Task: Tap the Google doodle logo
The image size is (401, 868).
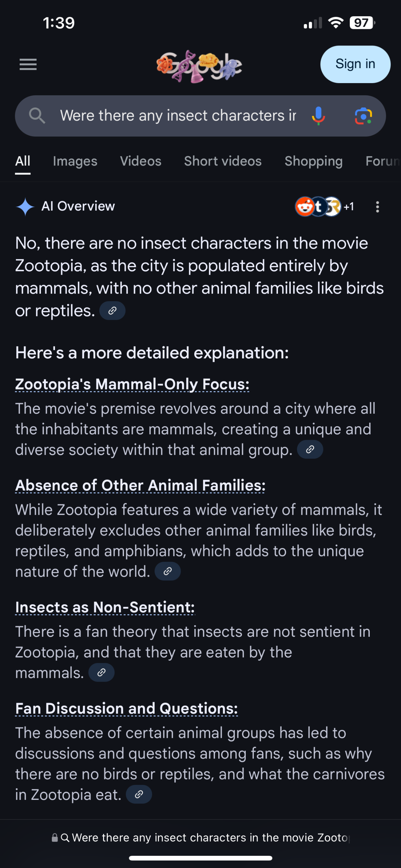Action: click(x=199, y=65)
